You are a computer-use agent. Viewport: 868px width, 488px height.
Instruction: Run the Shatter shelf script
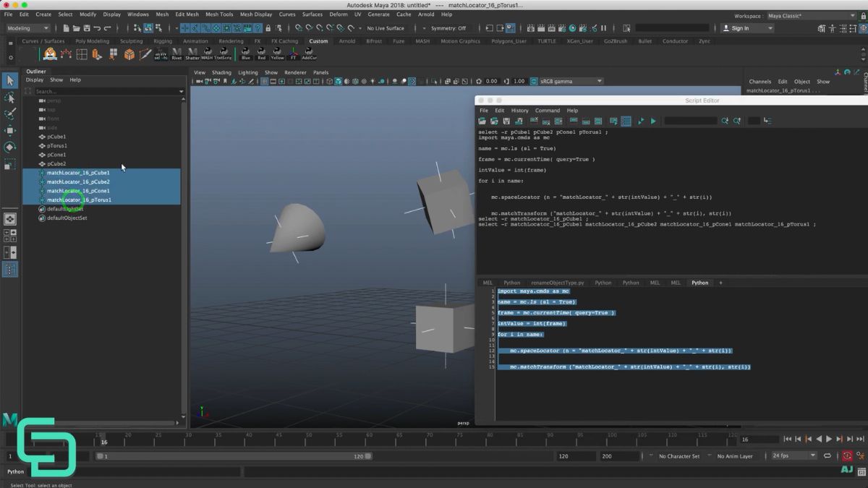tap(192, 53)
